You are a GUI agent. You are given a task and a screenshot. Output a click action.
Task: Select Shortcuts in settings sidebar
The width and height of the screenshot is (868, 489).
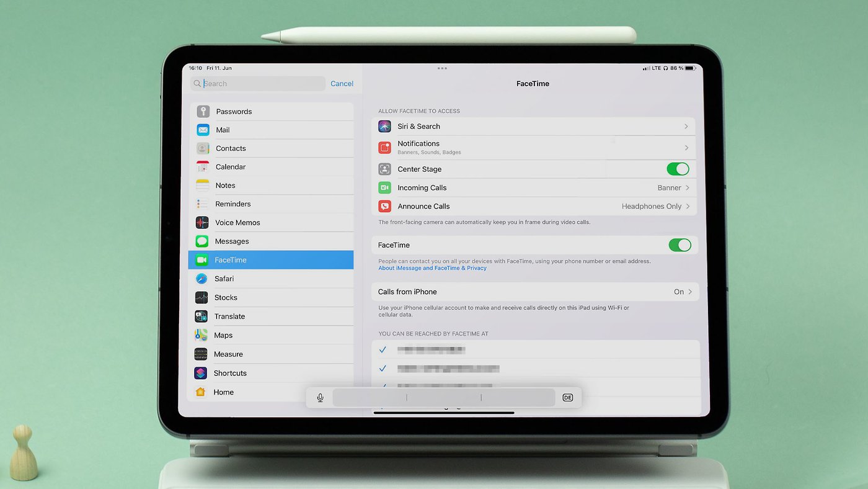pyautogui.click(x=270, y=373)
